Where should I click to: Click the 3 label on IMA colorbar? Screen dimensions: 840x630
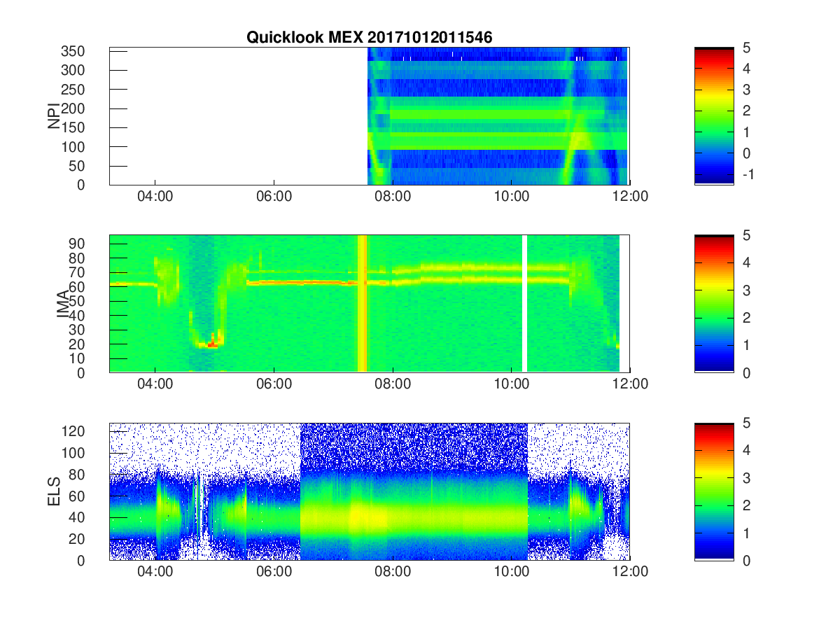746,290
